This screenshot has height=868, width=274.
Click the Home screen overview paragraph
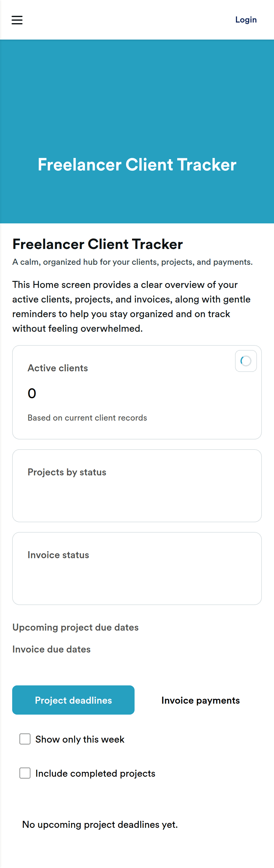132,306
